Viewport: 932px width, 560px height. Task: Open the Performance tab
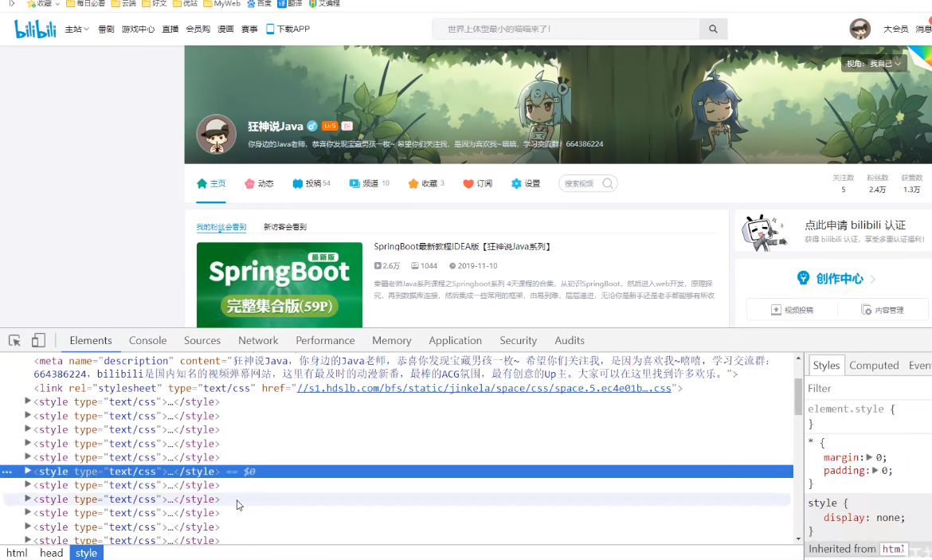pyautogui.click(x=325, y=340)
